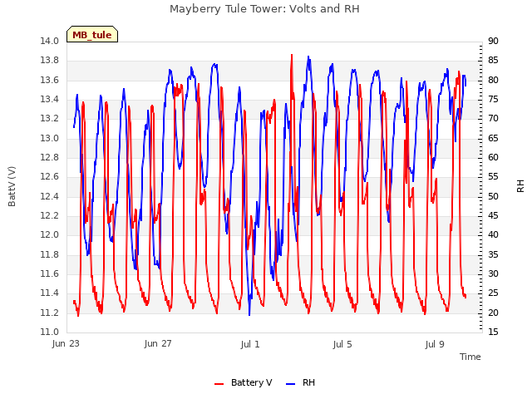This screenshot has height=399, width=532.
Task: Click the blue RH legend swatch
Action: pos(291,384)
